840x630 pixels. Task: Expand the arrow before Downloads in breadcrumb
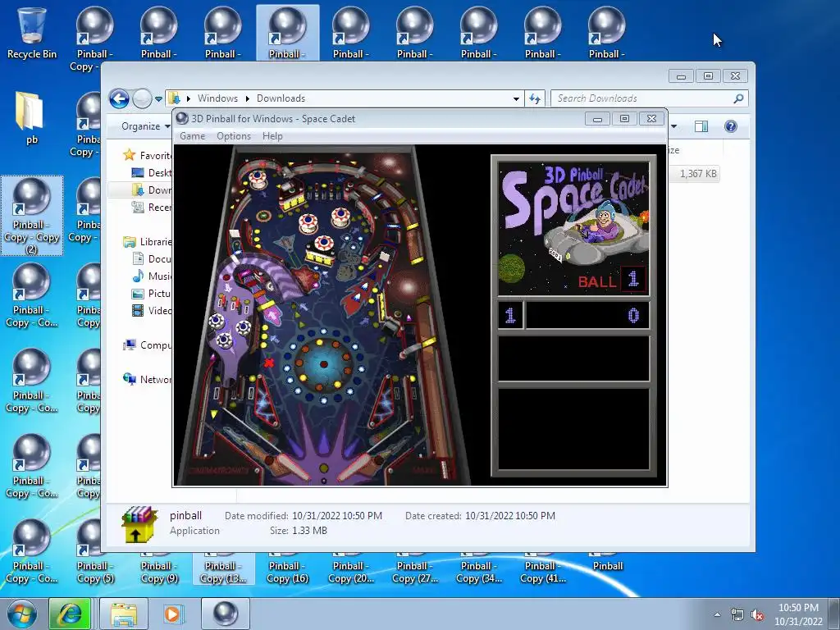[x=248, y=98]
